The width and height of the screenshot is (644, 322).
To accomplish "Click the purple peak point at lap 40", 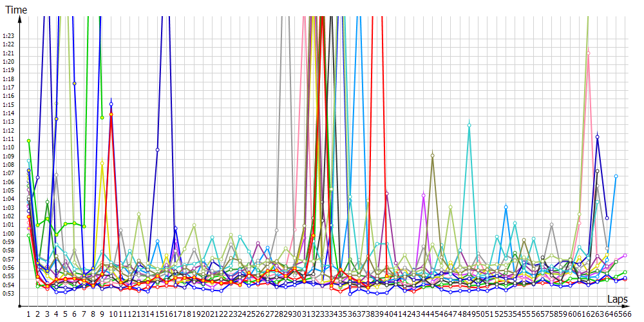I will click(386, 193).
